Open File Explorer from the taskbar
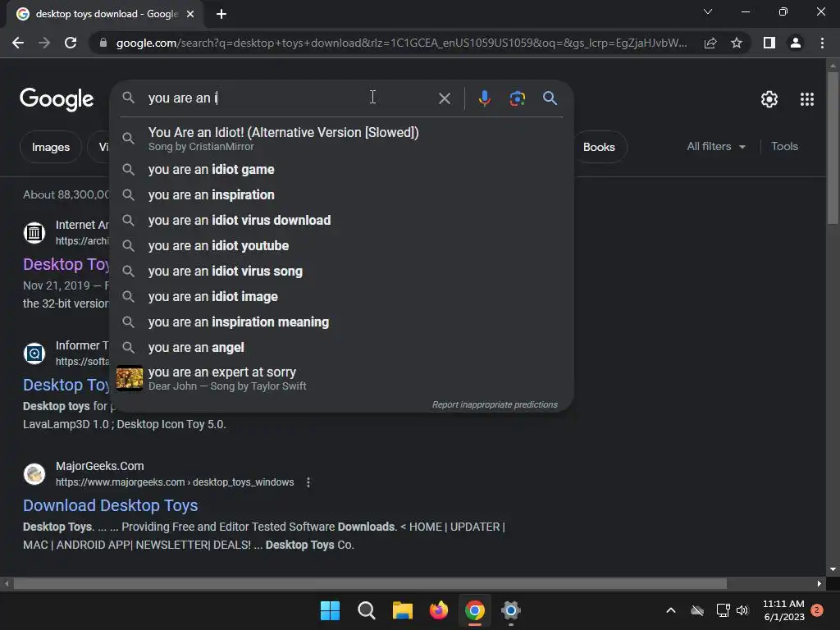The image size is (840, 630). (402, 610)
